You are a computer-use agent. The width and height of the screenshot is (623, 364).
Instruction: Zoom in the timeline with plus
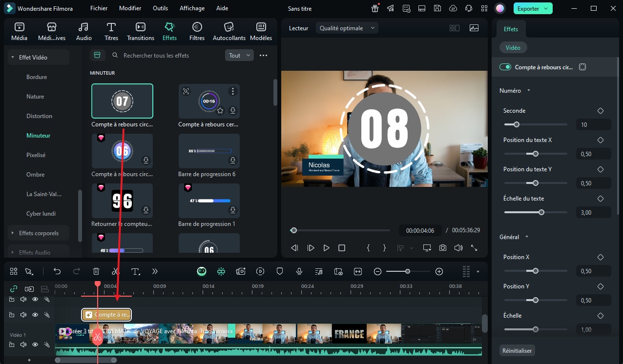(439, 271)
